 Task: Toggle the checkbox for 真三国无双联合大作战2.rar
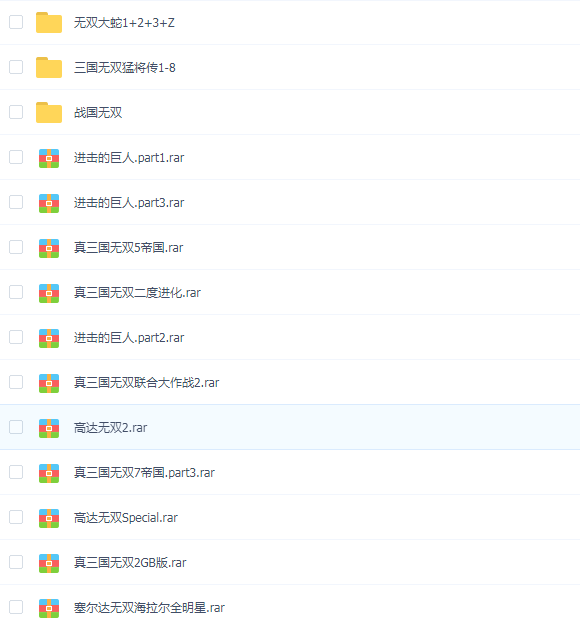[16, 382]
